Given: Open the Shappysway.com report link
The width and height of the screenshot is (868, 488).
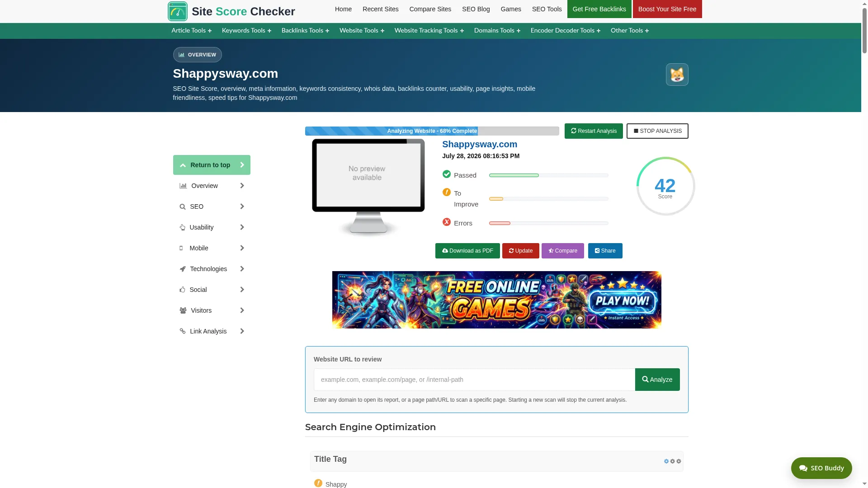Looking at the screenshot, I should click(x=479, y=144).
